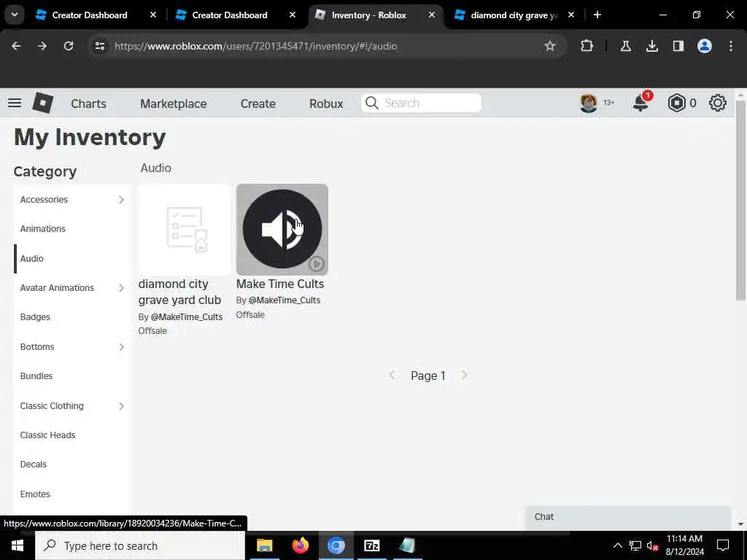Open the diamond city grave yard club thumbnail

point(185,230)
